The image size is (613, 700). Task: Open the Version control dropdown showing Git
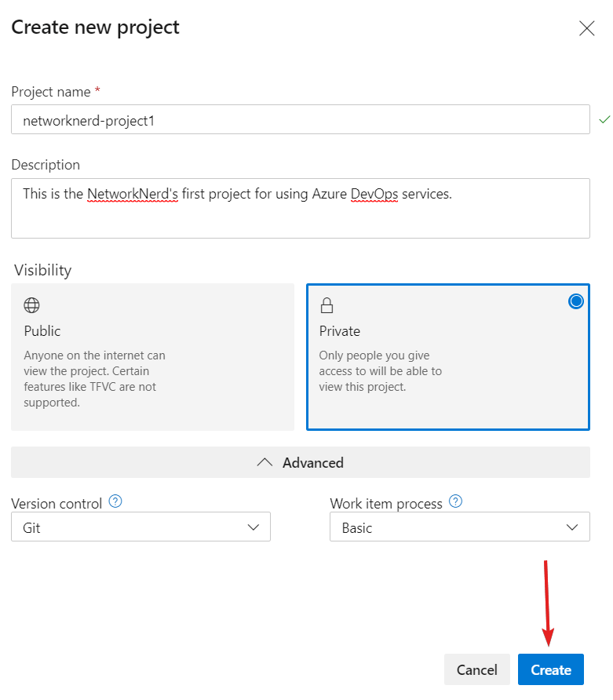[140, 527]
